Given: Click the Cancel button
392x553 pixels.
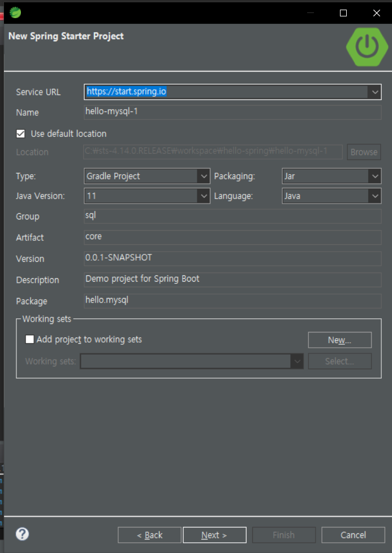Looking at the screenshot, I should (x=353, y=535).
